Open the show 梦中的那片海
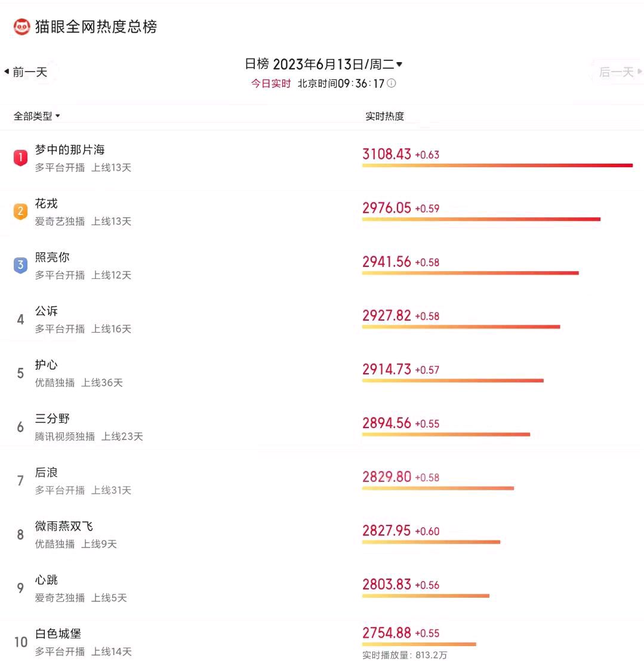 [x=70, y=150]
